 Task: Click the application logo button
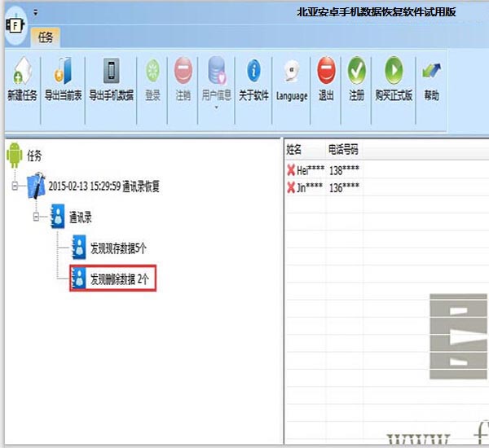(x=15, y=25)
